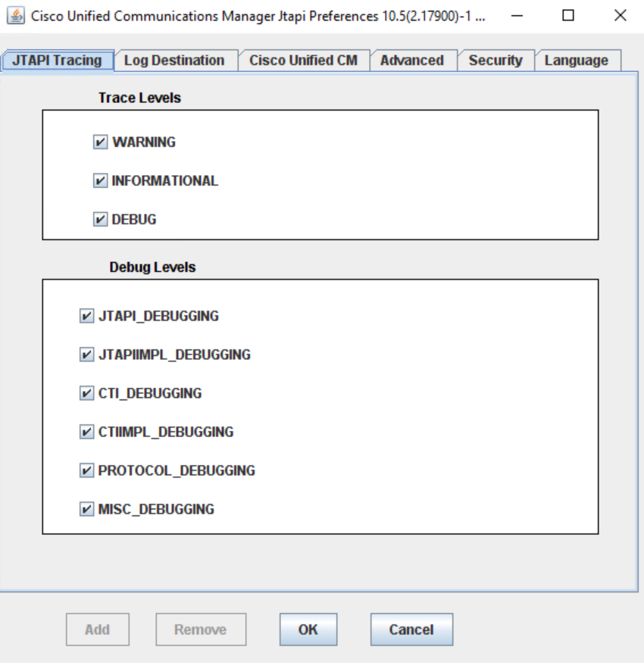Open the Cisco Unified CM tab
Viewport: 644px width, 663px height.
[303, 61]
